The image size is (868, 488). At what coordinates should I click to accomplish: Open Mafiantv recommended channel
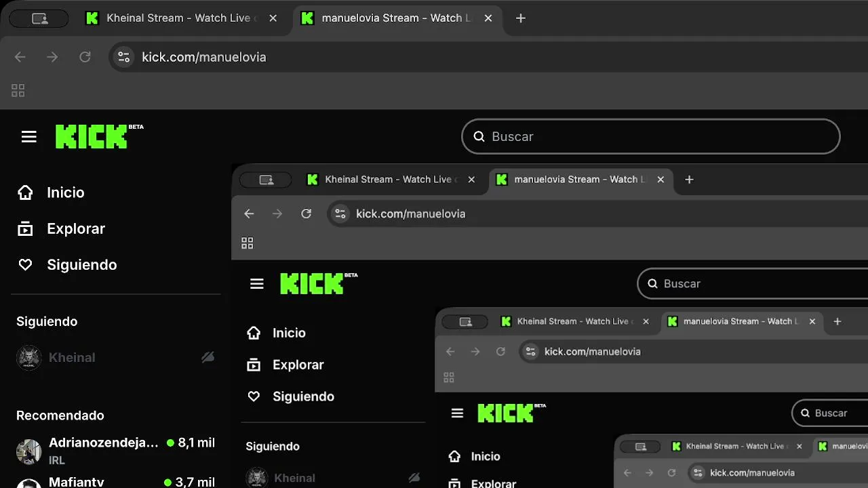pos(115,482)
